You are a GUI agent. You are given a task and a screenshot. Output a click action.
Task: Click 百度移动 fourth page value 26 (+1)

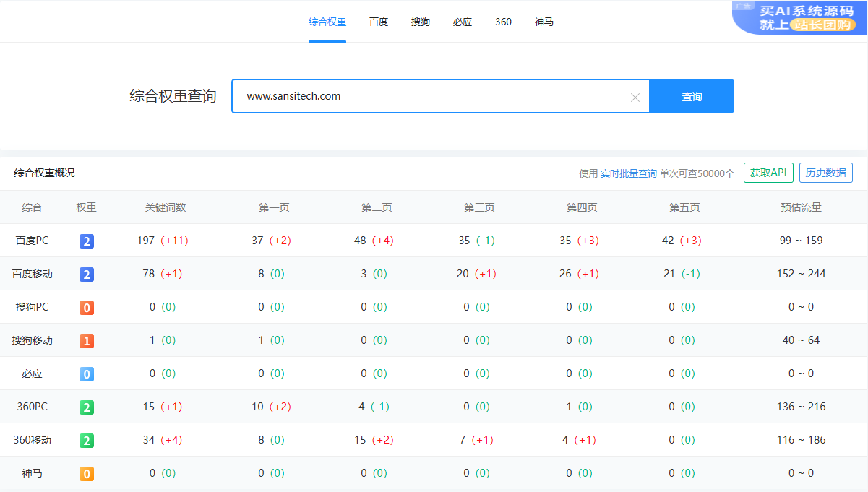pos(579,274)
